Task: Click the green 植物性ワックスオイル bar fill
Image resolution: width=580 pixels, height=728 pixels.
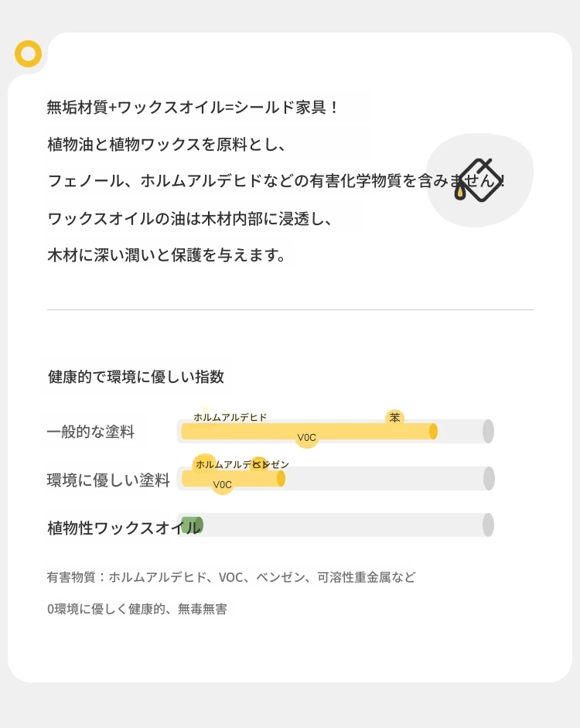Action: (x=191, y=525)
